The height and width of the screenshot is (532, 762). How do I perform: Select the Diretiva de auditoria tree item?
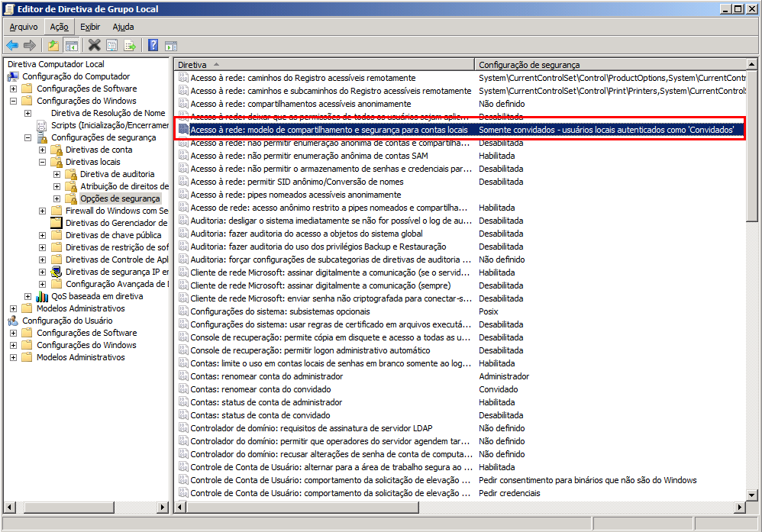pyautogui.click(x=117, y=174)
